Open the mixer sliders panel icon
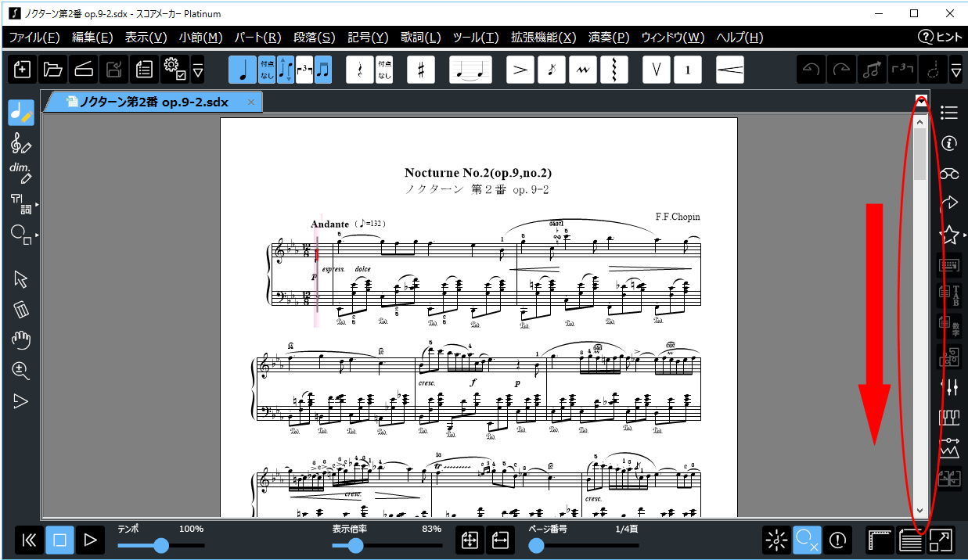Image resolution: width=968 pixels, height=560 pixels. pos(949,386)
